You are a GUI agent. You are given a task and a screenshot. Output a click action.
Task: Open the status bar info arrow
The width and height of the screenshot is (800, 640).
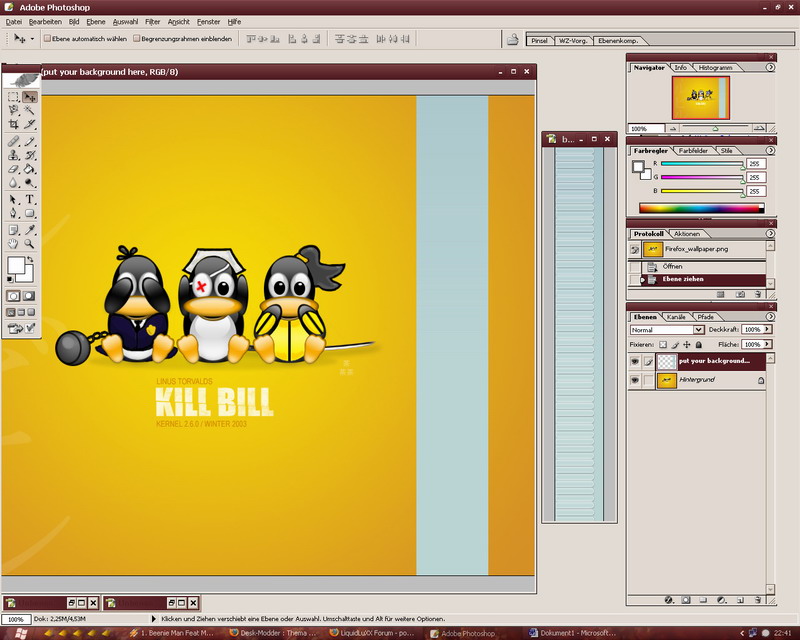pyautogui.click(x=154, y=619)
